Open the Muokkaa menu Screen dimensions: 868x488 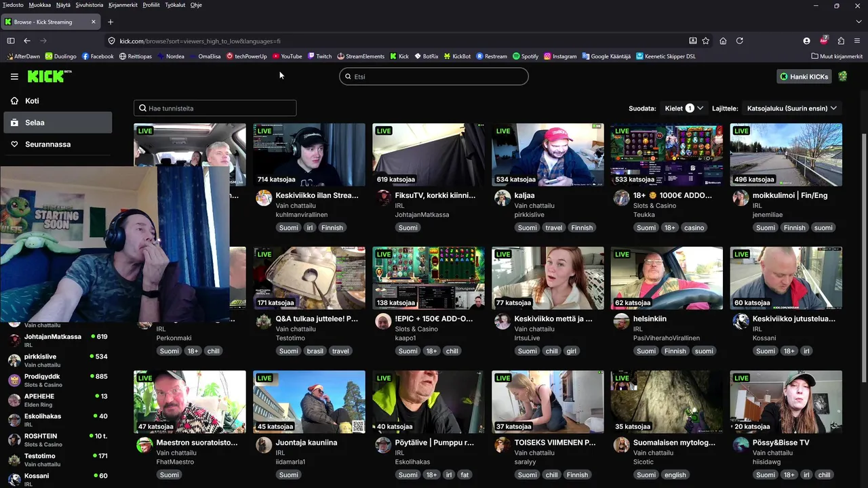[40, 5]
